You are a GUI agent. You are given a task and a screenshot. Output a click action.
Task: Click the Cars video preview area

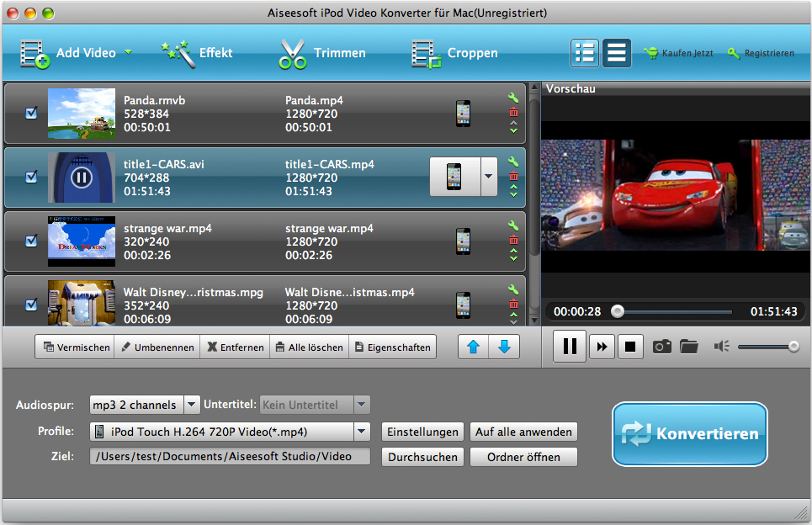[x=676, y=195]
